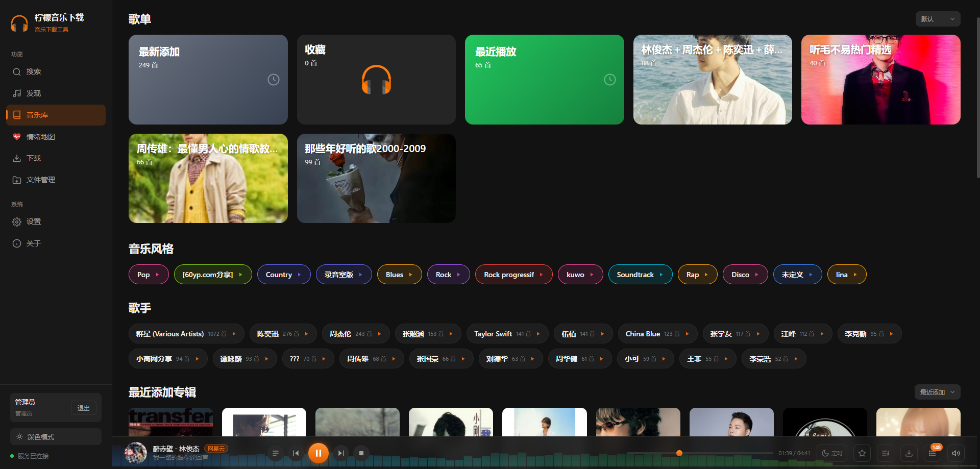Skip to the previous track
This screenshot has height=469, width=980.
tap(296, 453)
